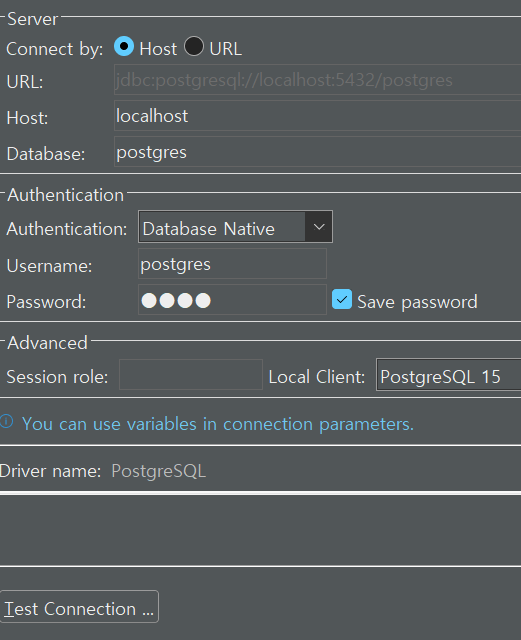Click the Database field containing postgres
The width and height of the screenshot is (521, 640).
click(x=317, y=152)
